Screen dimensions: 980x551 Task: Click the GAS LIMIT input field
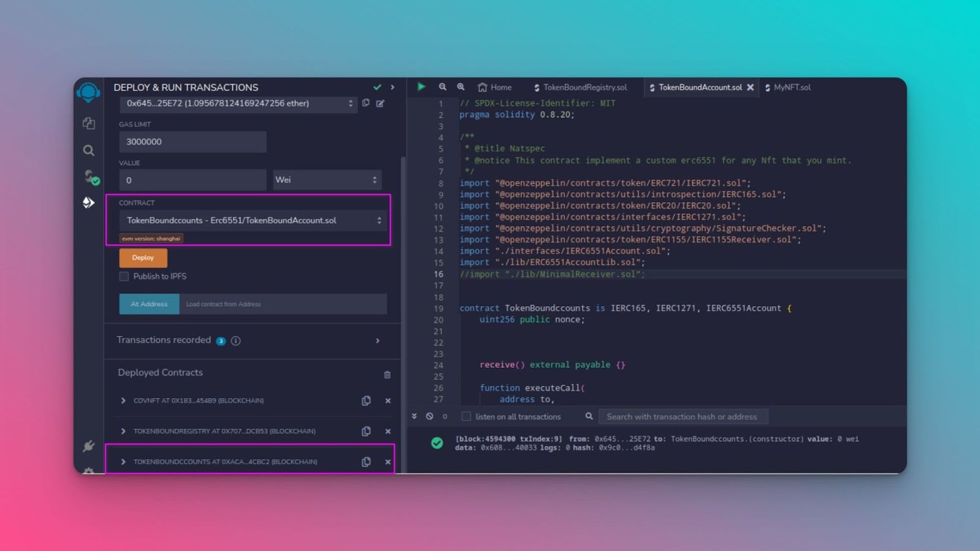pos(193,142)
